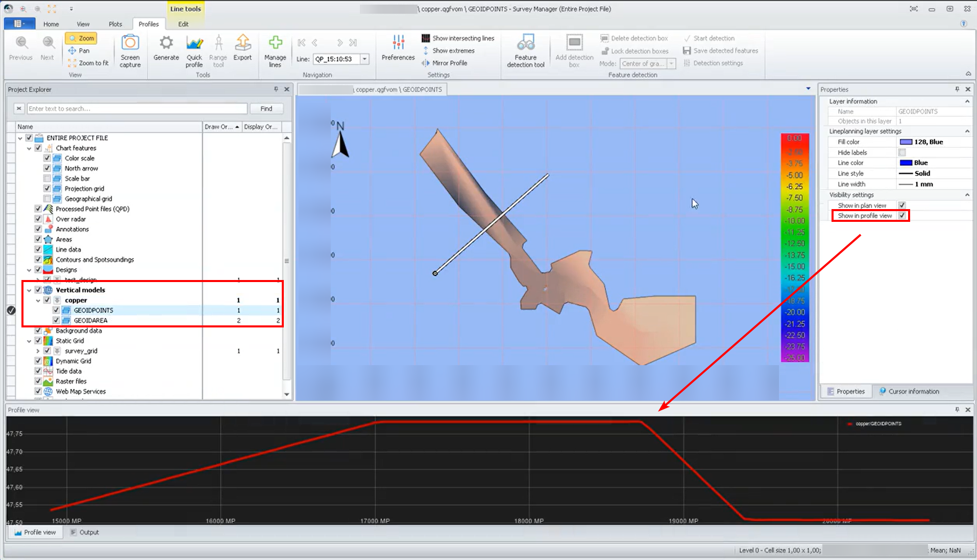The width and height of the screenshot is (977, 560).
Task: Uncheck Show in profile view
Action: [x=902, y=216]
